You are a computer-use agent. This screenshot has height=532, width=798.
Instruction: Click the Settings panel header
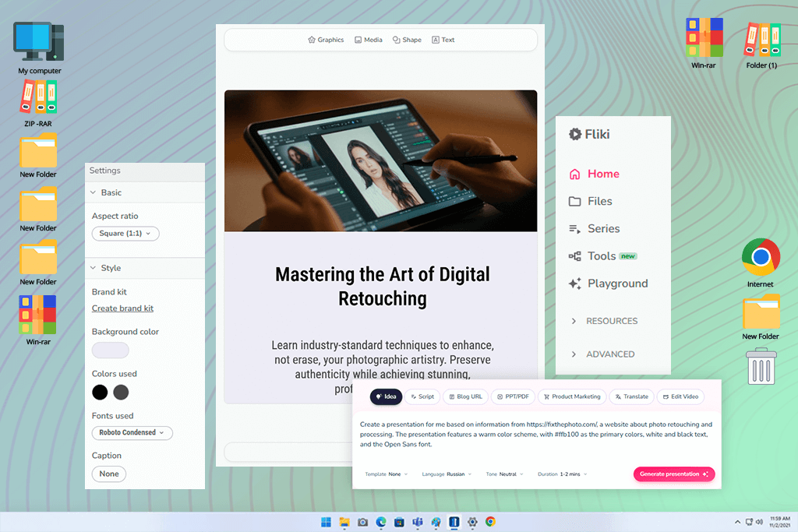(x=144, y=171)
